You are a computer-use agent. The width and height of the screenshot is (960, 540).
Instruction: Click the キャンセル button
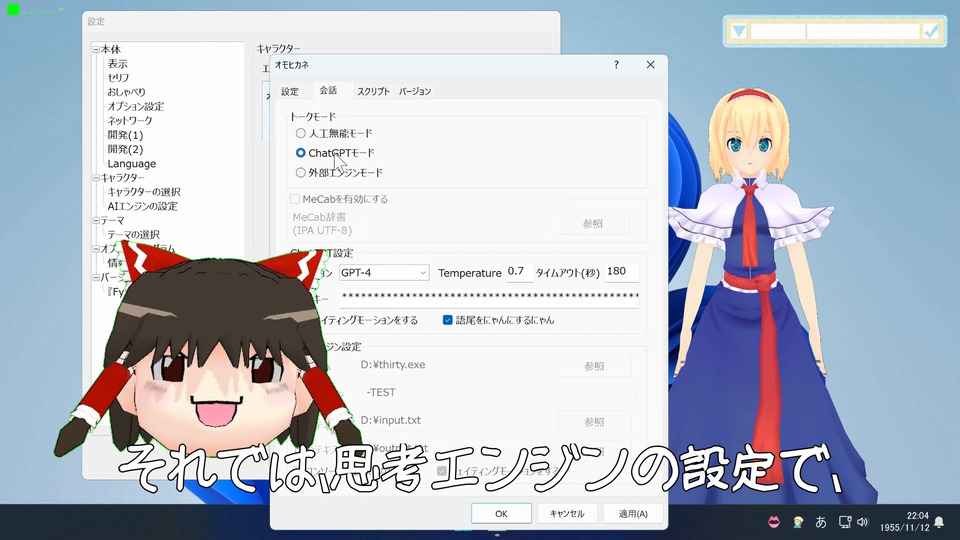point(567,514)
